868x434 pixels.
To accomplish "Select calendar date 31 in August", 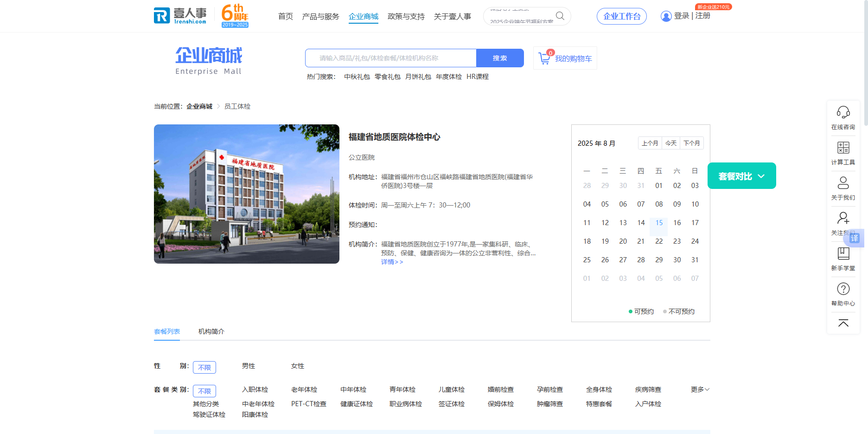I will tap(695, 260).
